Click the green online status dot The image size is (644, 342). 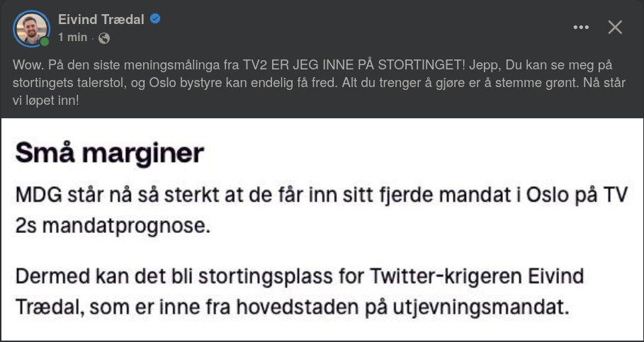pos(45,42)
